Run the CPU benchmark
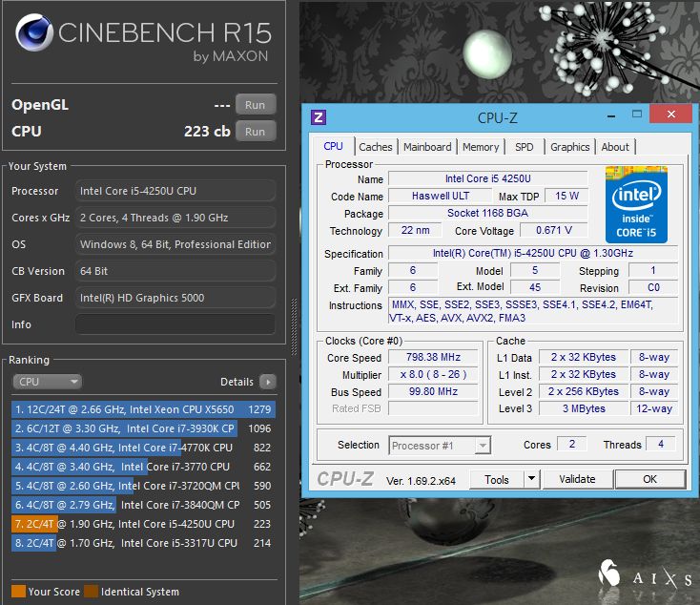Image resolution: width=700 pixels, height=605 pixels. click(256, 132)
